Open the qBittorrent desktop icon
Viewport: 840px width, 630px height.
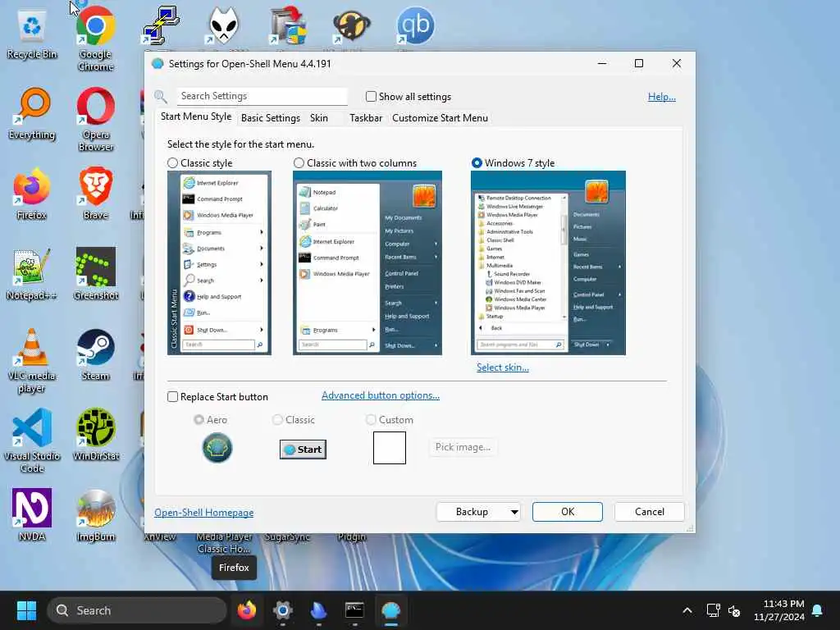click(x=415, y=25)
